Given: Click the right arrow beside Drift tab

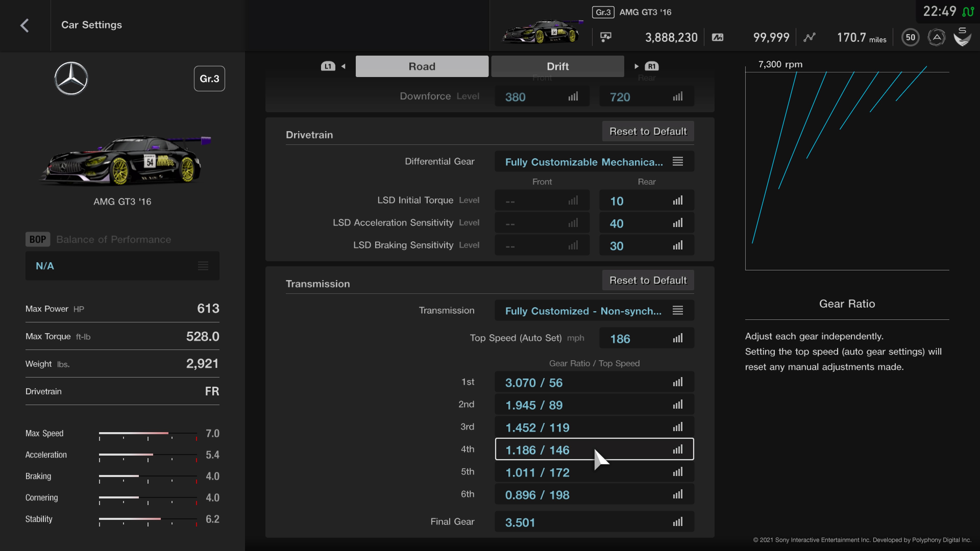Looking at the screenshot, I should [x=636, y=66].
